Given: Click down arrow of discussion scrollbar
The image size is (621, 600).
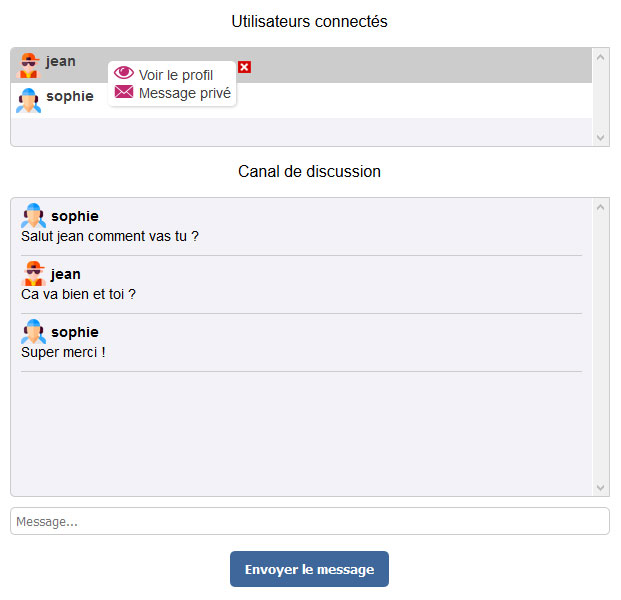Looking at the screenshot, I should [x=601, y=487].
